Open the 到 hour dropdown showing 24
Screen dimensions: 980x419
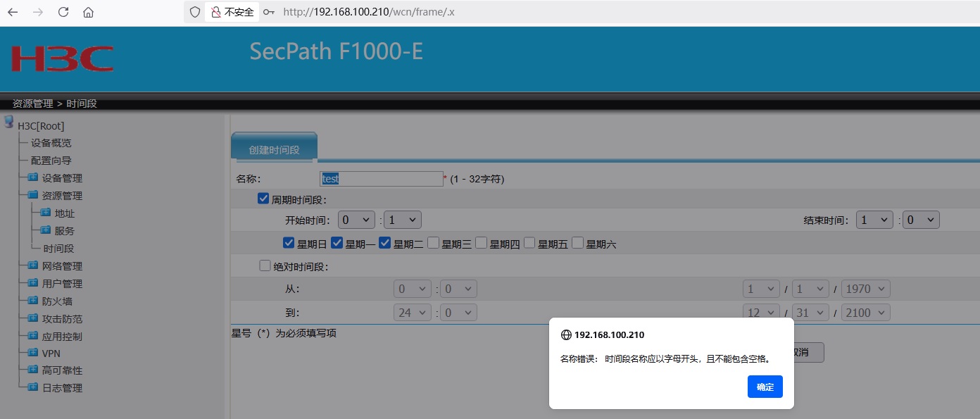(412, 313)
